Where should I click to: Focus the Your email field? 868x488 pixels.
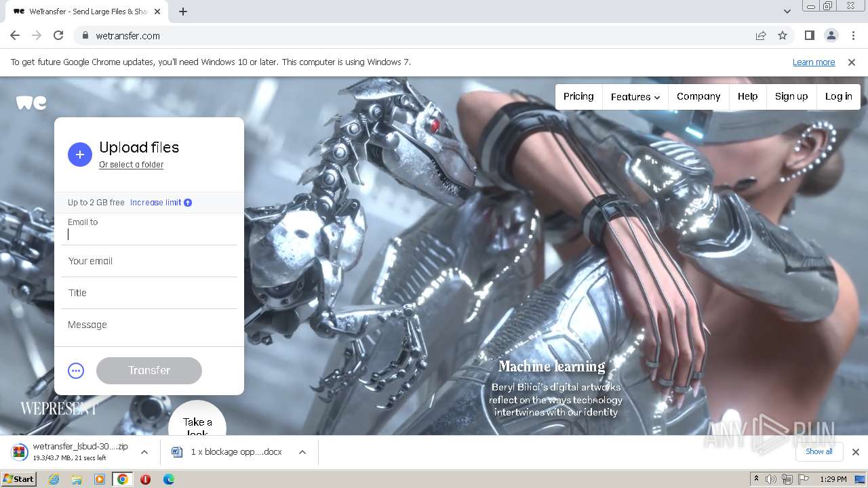149,261
